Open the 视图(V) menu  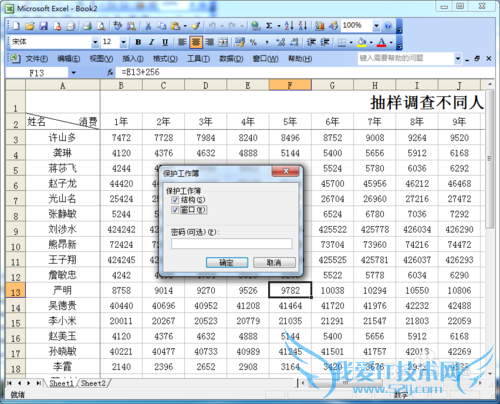pos(101,59)
